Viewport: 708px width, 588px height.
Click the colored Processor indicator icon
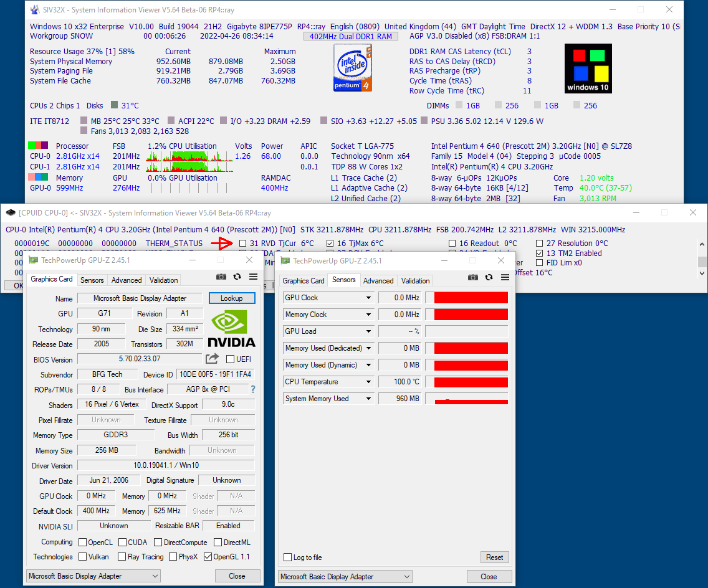pyautogui.click(x=38, y=145)
